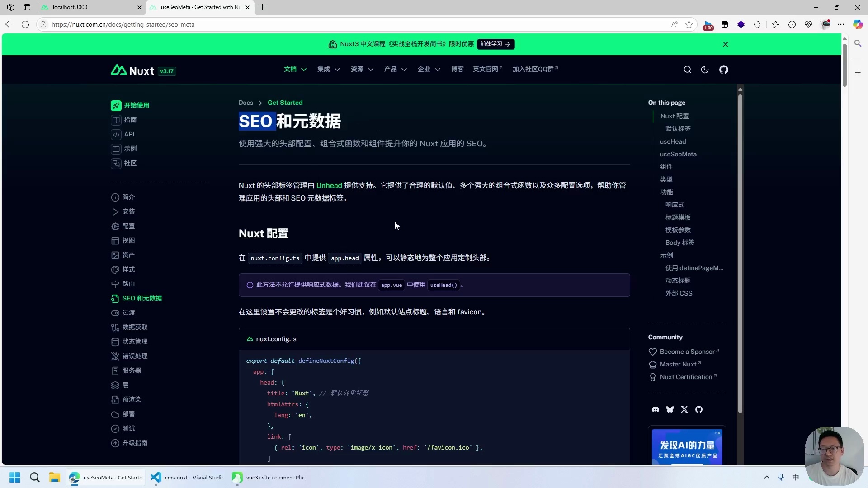868x488 pixels.
Task: Expand the 企业 navigation dropdown
Action: pyautogui.click(x=429, y=69)
